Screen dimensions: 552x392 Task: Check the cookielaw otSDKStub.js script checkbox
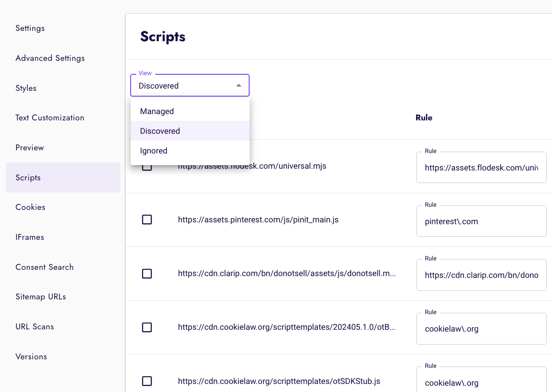(x=147, y=381)
